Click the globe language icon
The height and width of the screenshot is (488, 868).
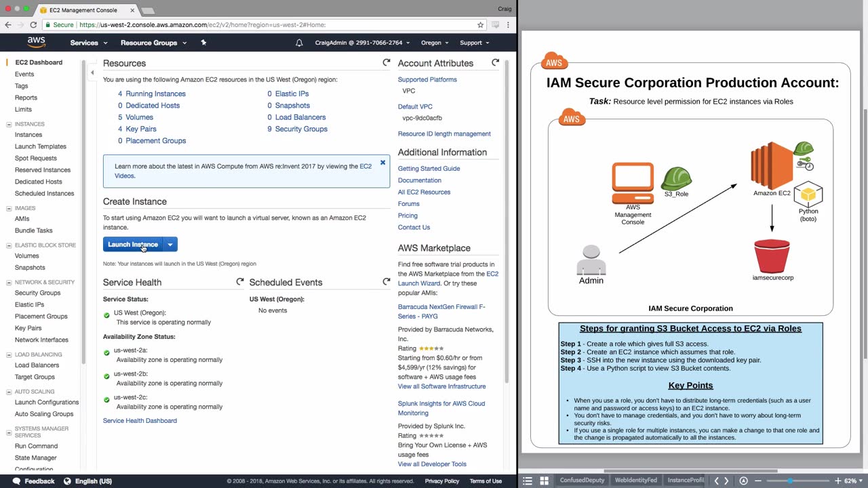tap(67, 481)
